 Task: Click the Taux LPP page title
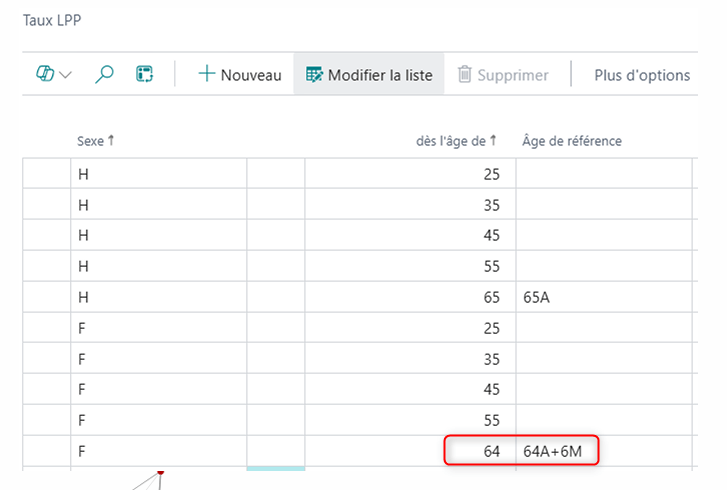click(53, 19)
